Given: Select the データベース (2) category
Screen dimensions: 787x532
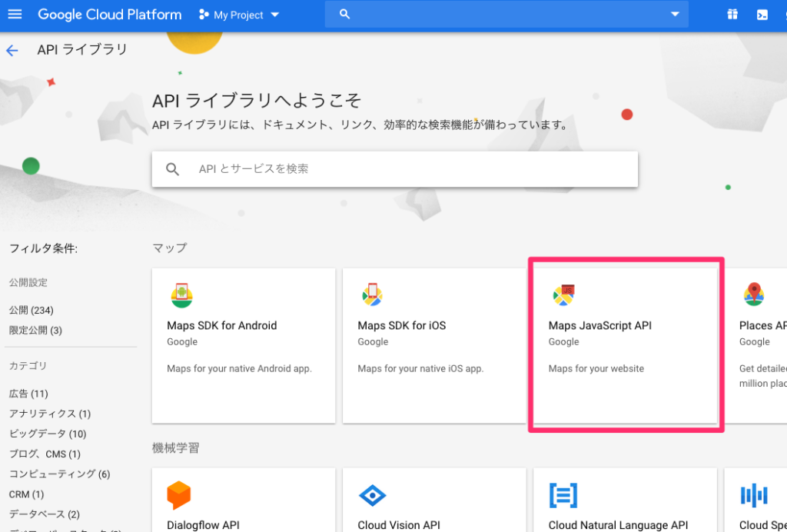Looking at the screenshot, I should pyautogui.click(x=44, y=514).
